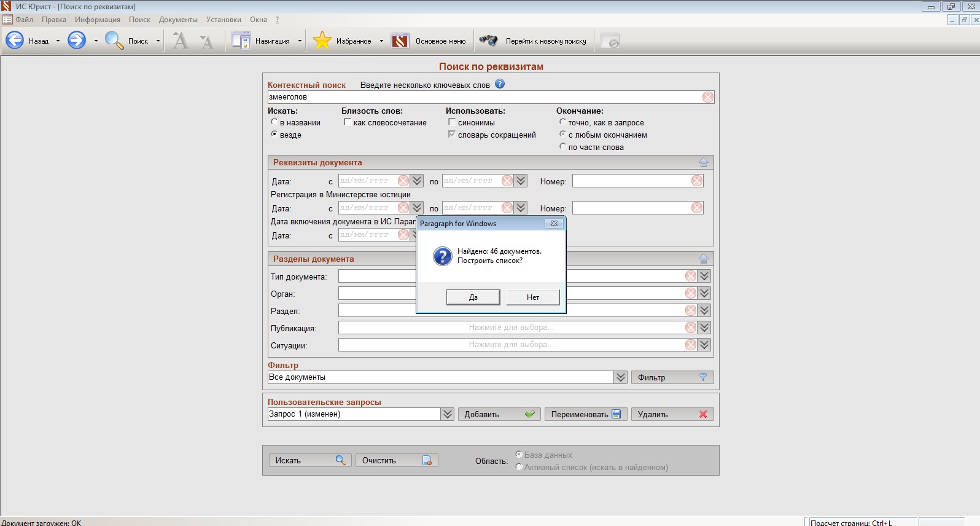This screenshot has width=980, height=526.
Task: Expand the Раздел dropdown
Action: click(705, 311)
